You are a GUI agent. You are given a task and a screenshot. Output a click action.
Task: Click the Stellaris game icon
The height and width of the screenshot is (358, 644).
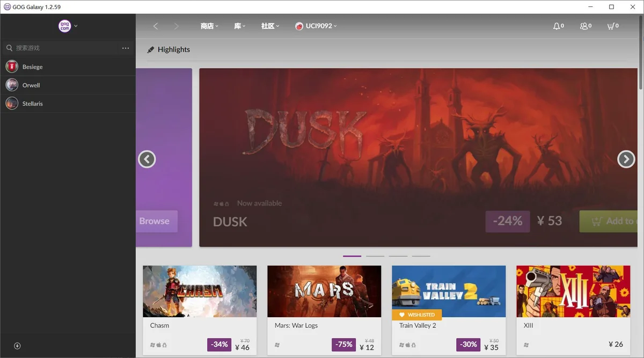click(x=12, y=103)
